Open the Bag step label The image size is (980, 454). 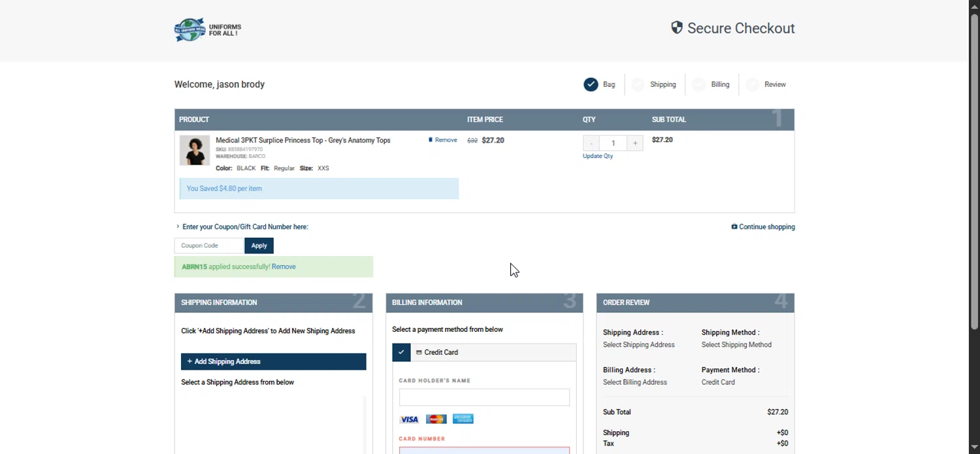(609, 84)
